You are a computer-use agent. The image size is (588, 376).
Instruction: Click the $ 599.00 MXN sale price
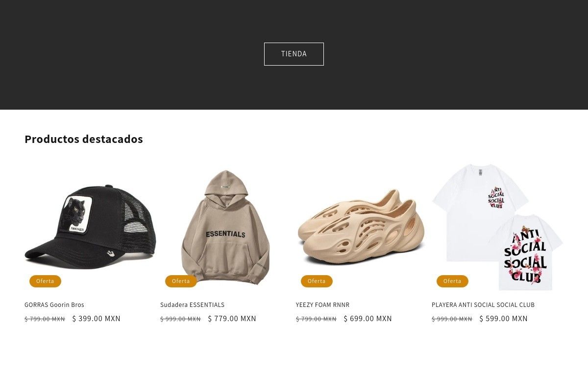click(504, 319)
